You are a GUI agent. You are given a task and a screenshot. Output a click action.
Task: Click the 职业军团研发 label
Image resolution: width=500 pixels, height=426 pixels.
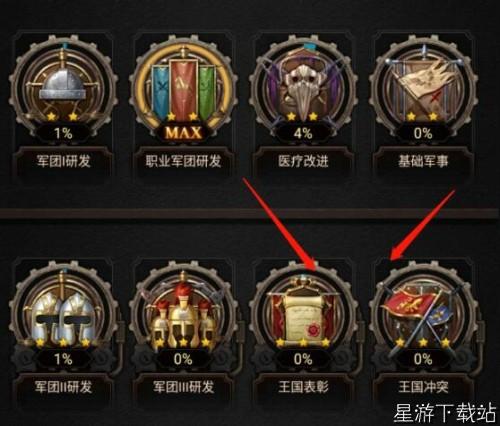183,161
